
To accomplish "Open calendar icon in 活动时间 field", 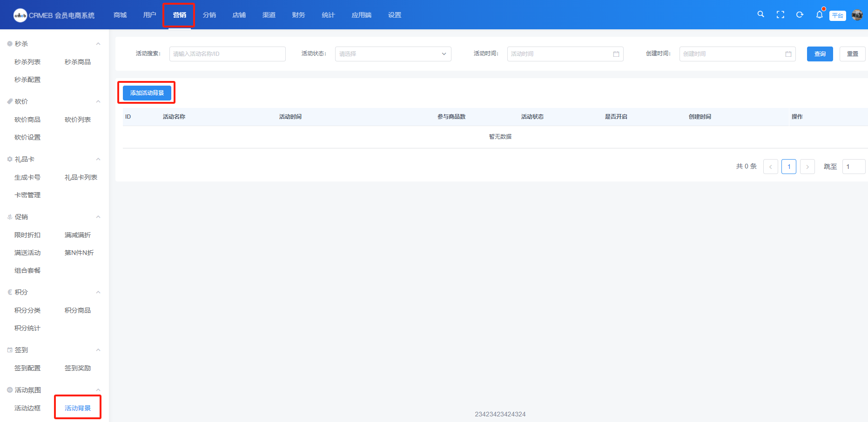I will coord(616,54).
